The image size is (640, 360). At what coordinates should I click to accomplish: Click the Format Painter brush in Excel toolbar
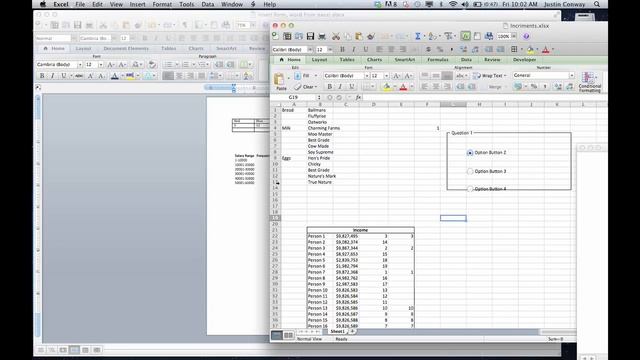(x=371, y=36)
